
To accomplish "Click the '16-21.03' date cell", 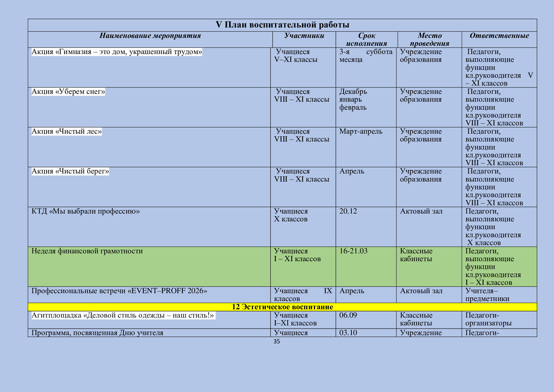I will pos(353,251).
